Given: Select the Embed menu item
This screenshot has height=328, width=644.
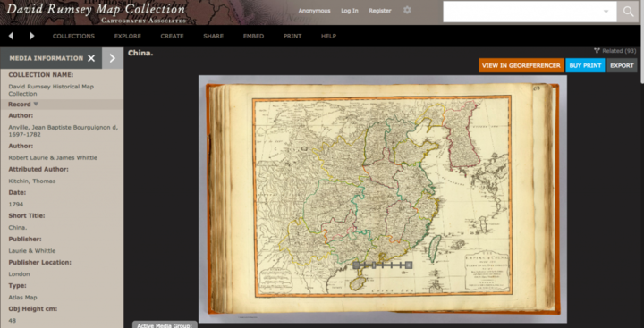Looking at the screenshot, I should pos(253,36).
